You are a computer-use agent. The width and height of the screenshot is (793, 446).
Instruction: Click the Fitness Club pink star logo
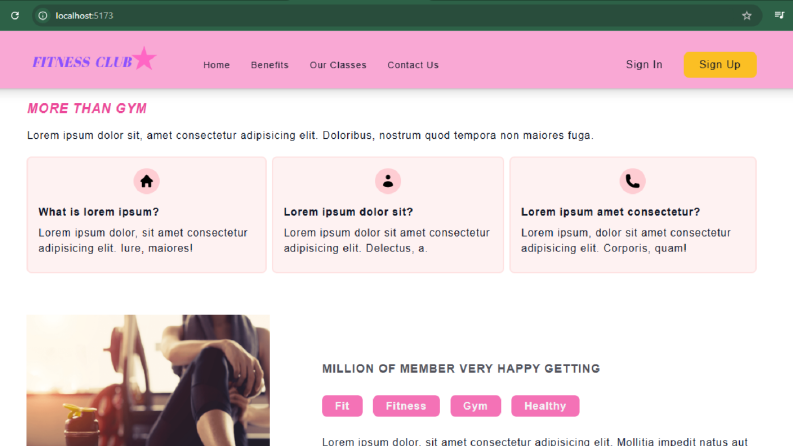[145, 59]
